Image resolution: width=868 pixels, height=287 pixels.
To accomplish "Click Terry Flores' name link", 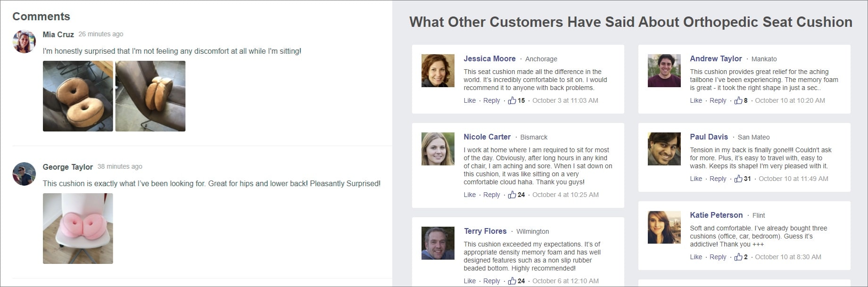I will tap(485, 231).
